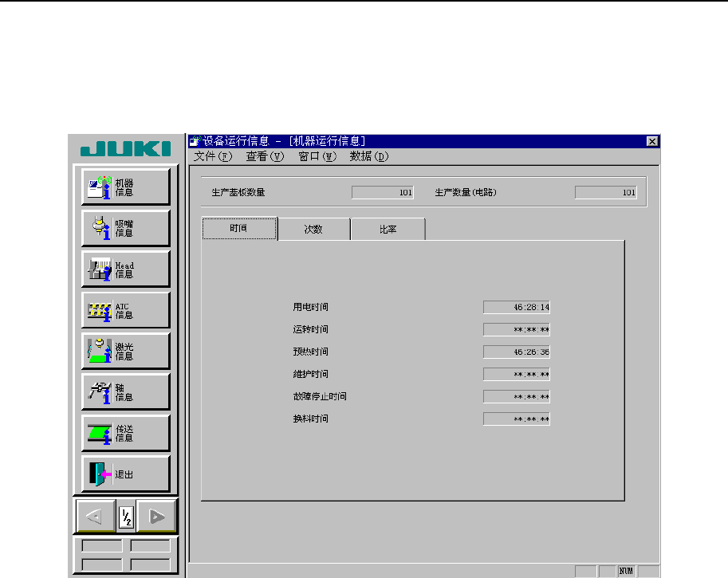
Task: Open ATC 信息 panel
Action: [x=126, y=309]
